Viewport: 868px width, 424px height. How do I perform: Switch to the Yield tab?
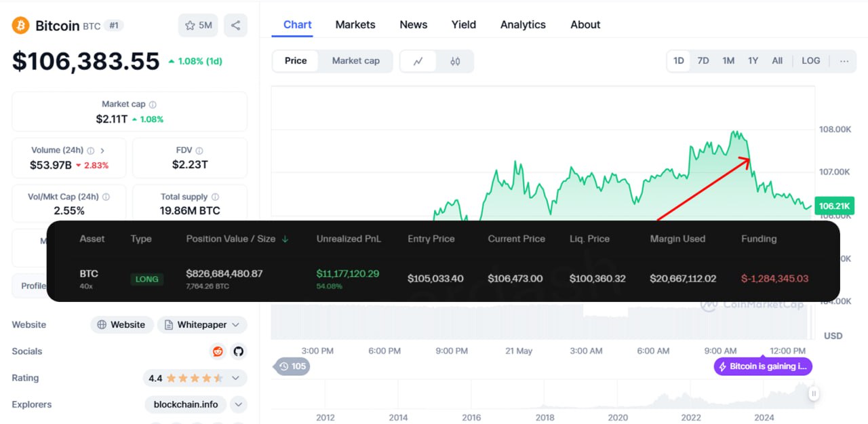coord(464,24)
